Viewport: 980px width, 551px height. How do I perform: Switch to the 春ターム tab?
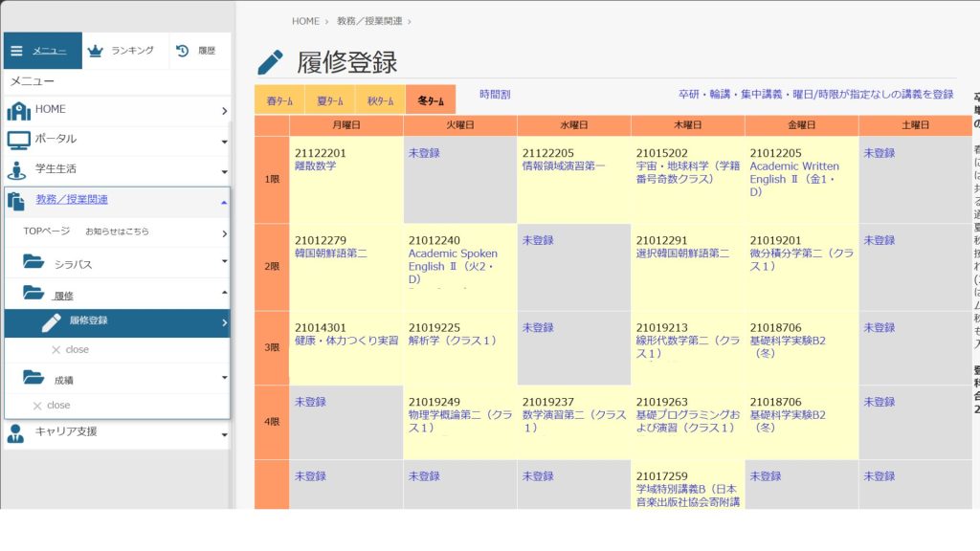[x=278, y=100]
